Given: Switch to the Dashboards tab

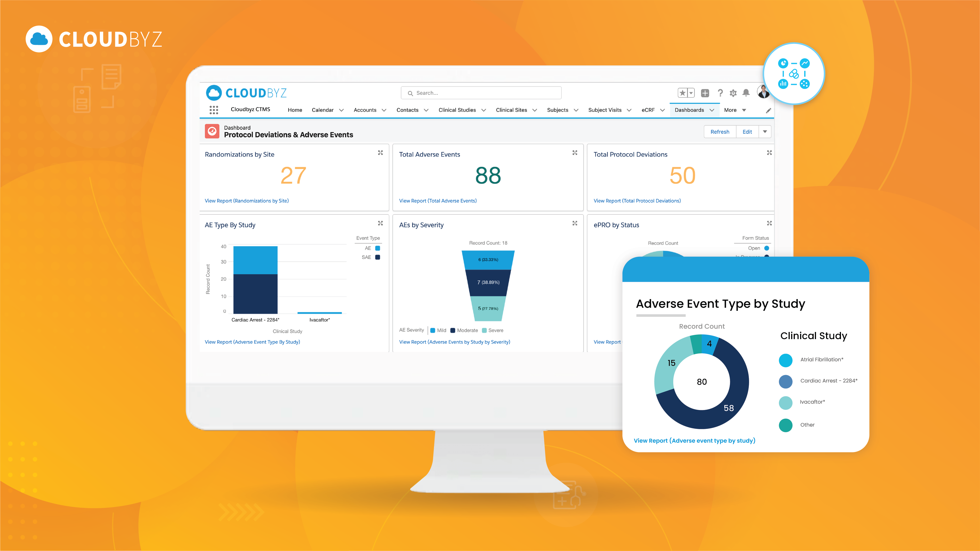Looking at the screenshot, I should coord(689,110).
